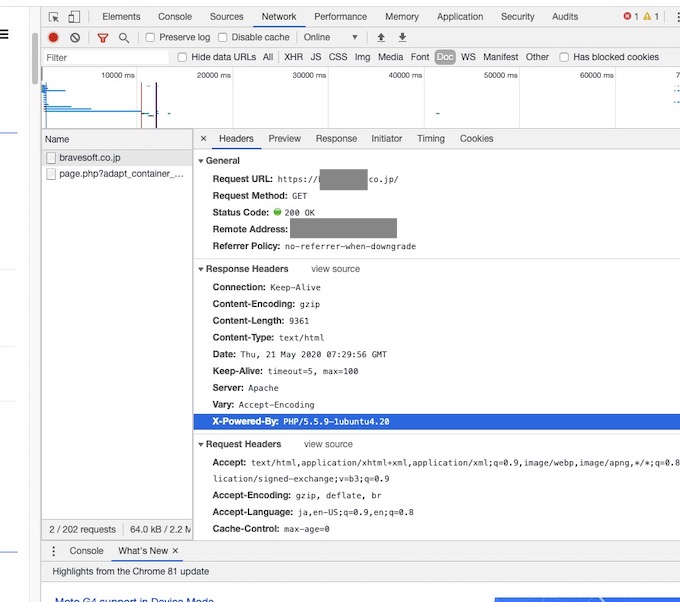Open the Security panel
Screen dimensions: 680x602
pos(517,16)
